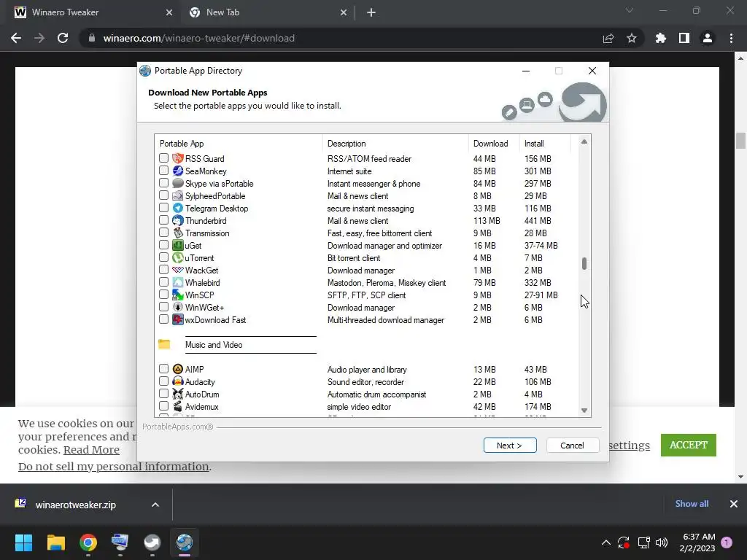Check the Audacity checkbox
This screenshot has width=747, height=560.
click(163, 381)
